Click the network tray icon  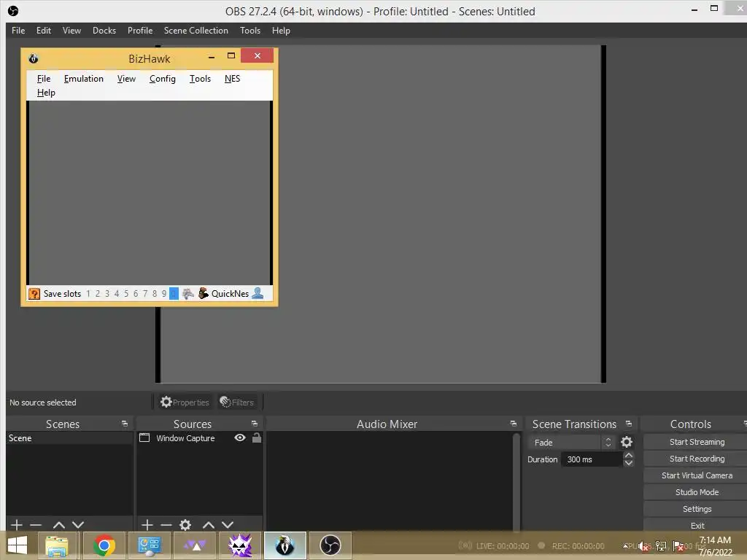pyautogui.click(x=661, y=545)
